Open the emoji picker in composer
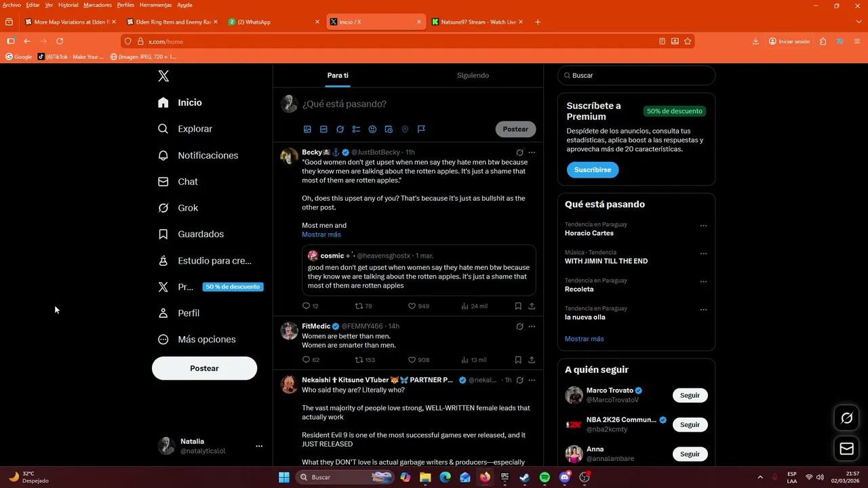The height and width of the screenshot is (488, 868). coord(372,129)
